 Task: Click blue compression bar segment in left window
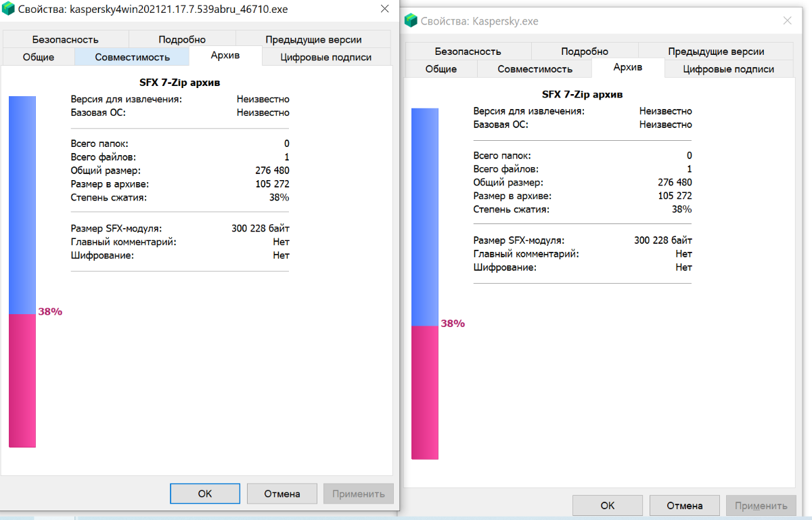22,205
